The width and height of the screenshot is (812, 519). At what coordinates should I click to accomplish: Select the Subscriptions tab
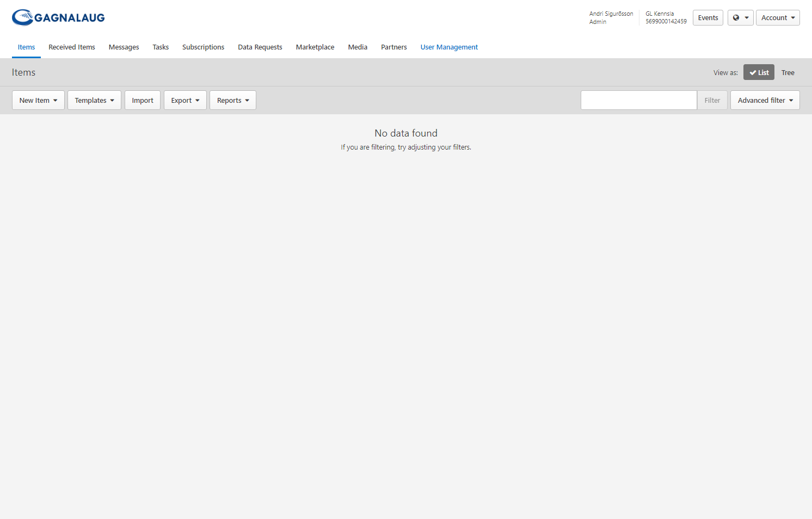click(204, 47)
